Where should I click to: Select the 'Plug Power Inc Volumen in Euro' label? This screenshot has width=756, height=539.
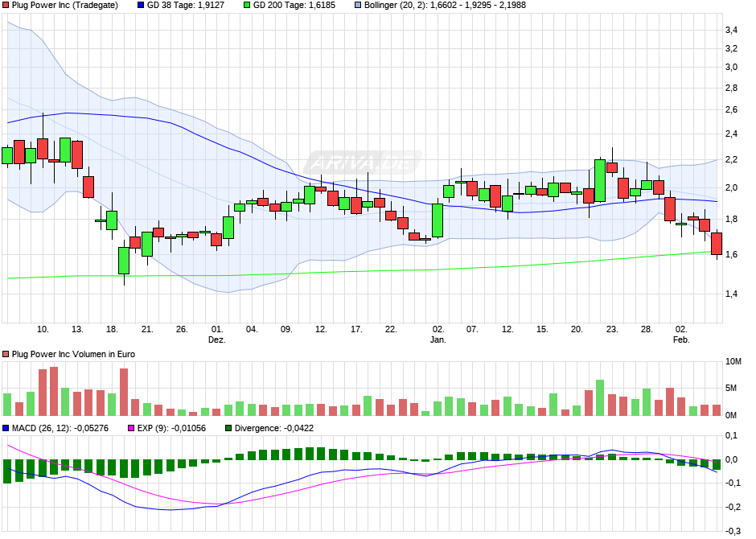(73, 354)
